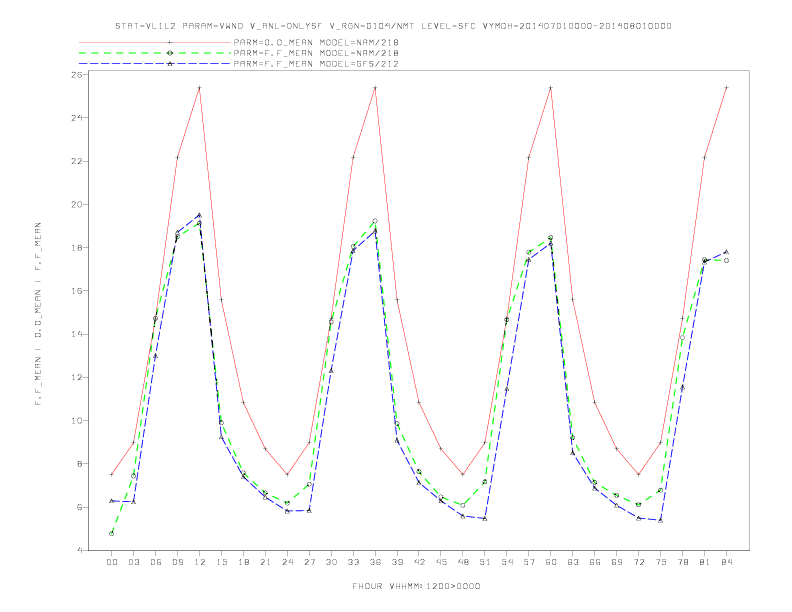The height and width of the screenshot is (612, 792).
Task: Click x-axis tick label 39
Action: (397, 562)
